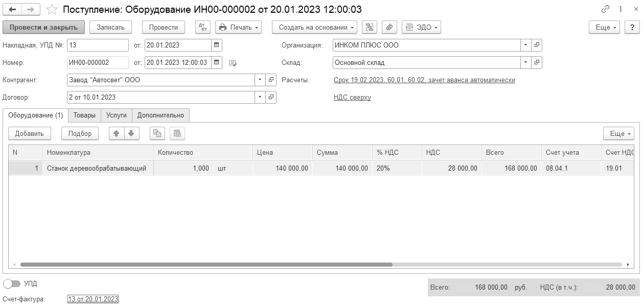Image resolution: width=644 pixels, height=308 pixels.
Task: Open Склад record with the square icon
Action: [x=537, y=62]
